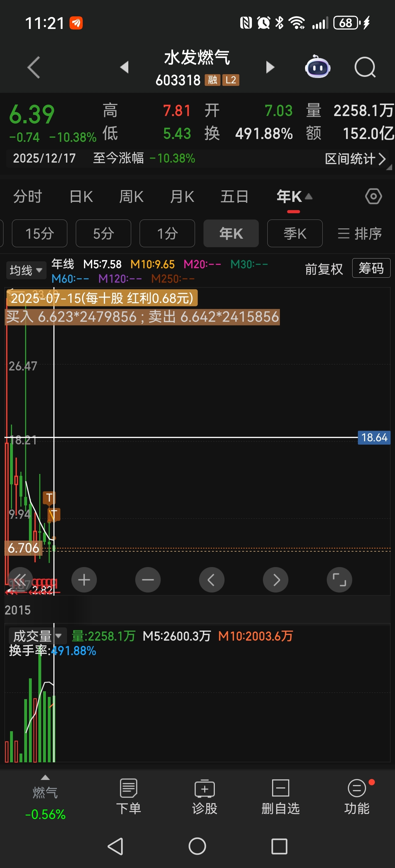Open the search magnifier icon
The height and width of the screenshot is (868, 395).
tap(365, 67)
